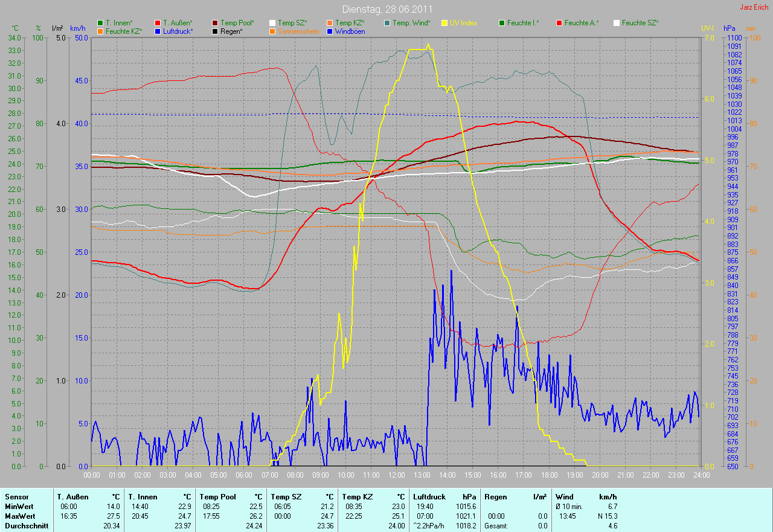Click the T. Außen maximum value 27.5
This screenshot has height=532, width=773.
[x=114, y=516]
